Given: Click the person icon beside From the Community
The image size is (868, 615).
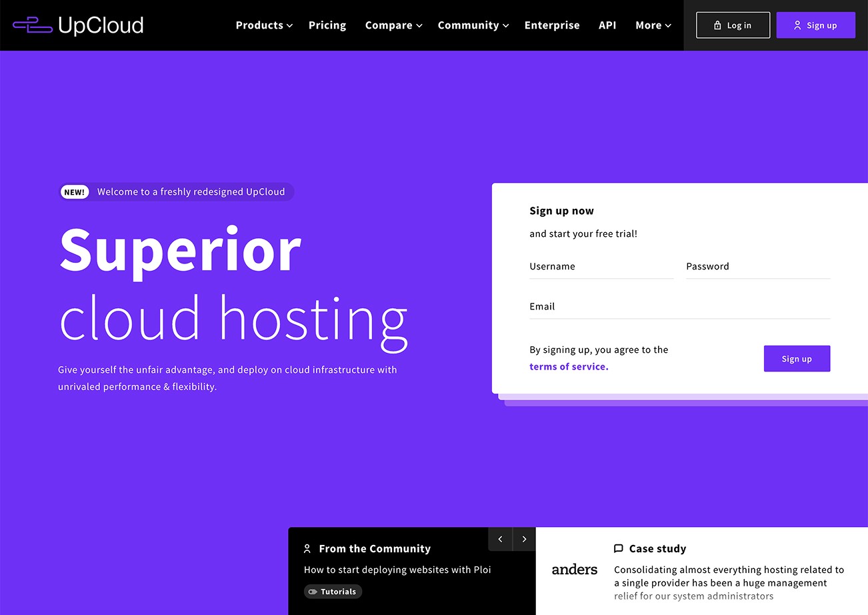Looking at the screenshot, I should [x=307, y=548].
